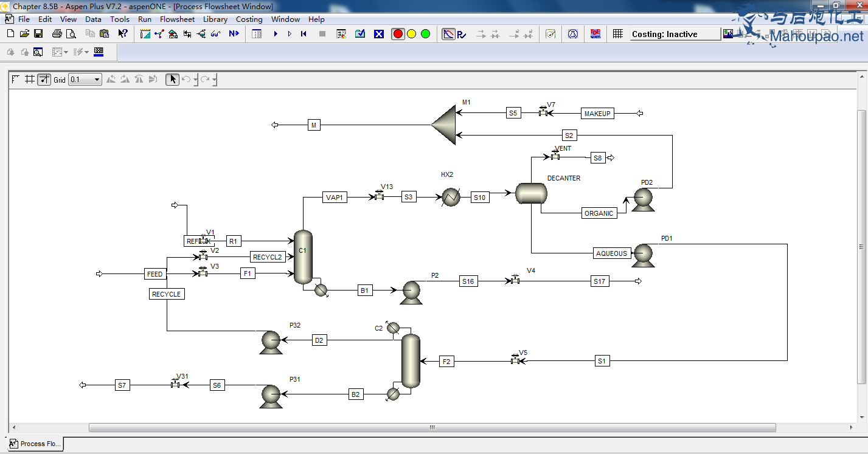Screen dimensions: 868x454
Task: Click the New file icon
Action: (x=10, y=34)
